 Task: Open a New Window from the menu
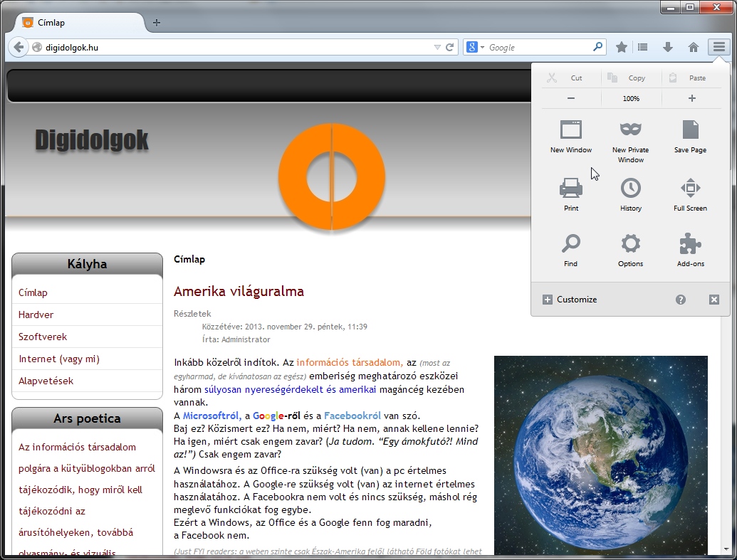(x=571, y=136)
